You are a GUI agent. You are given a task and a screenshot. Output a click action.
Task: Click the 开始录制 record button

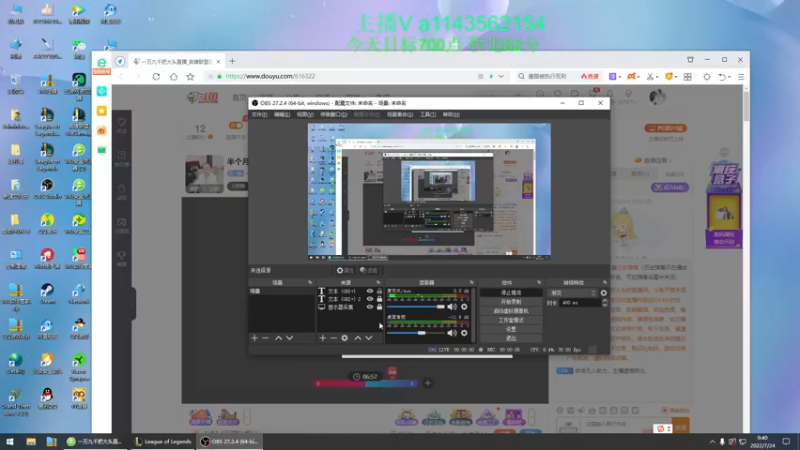(x=511, y=302)
